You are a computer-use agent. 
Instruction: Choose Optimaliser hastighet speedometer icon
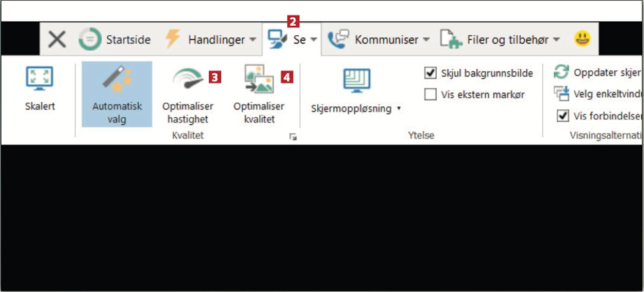[x=188, y=79]
